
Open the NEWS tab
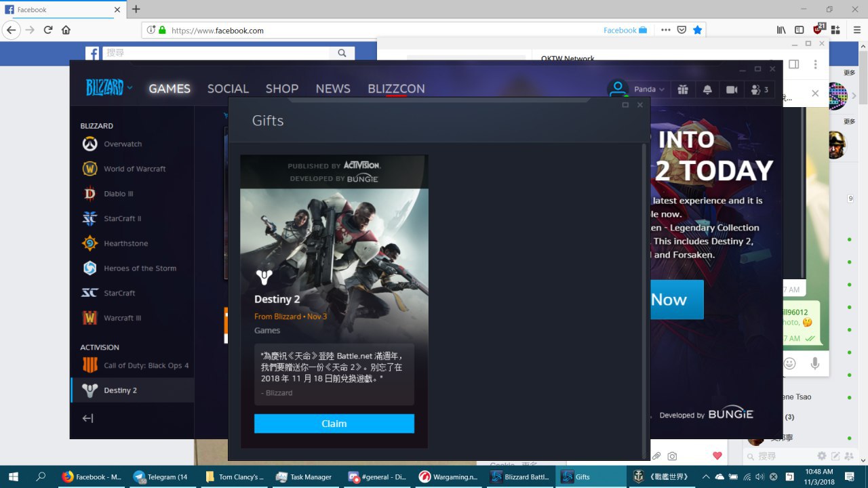[x=333, y=89]
